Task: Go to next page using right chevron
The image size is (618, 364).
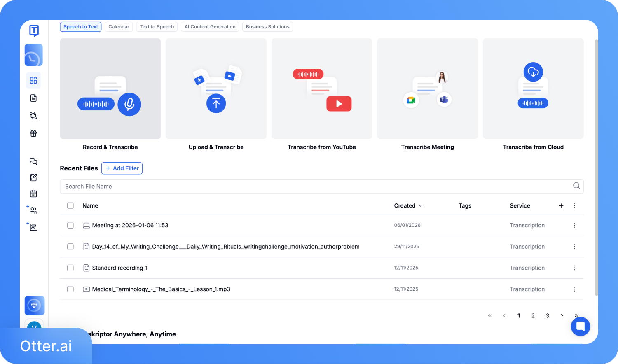Action: click(x=562, y=316)
